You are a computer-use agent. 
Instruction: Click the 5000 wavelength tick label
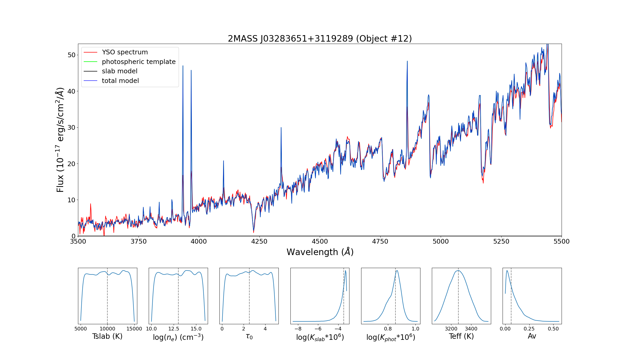point(441,241)
